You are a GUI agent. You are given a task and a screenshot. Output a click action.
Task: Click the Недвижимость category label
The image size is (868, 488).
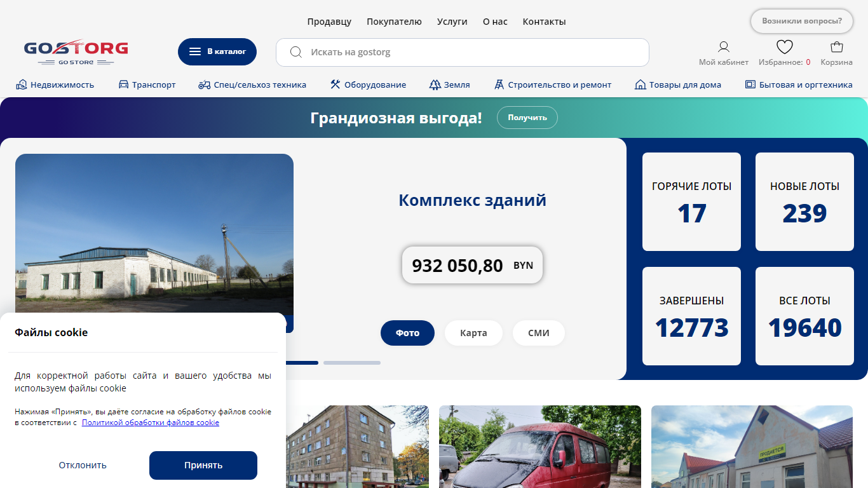tap(62, 85)
